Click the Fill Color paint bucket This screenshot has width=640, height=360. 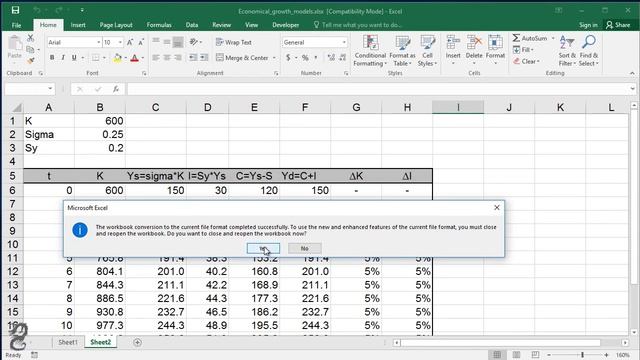click(x=117, y=58)
